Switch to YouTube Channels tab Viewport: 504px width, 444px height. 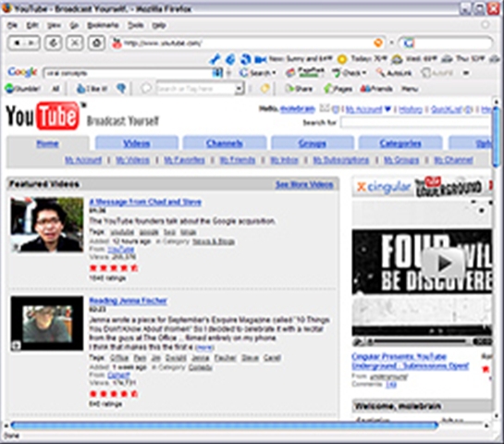(x=225, y=143)
